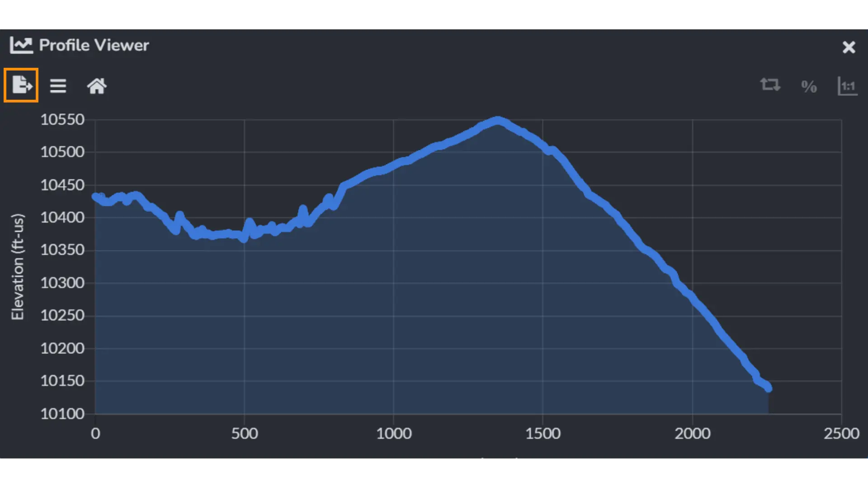Close the Profile Viewer panel

[x=849, y=47]
